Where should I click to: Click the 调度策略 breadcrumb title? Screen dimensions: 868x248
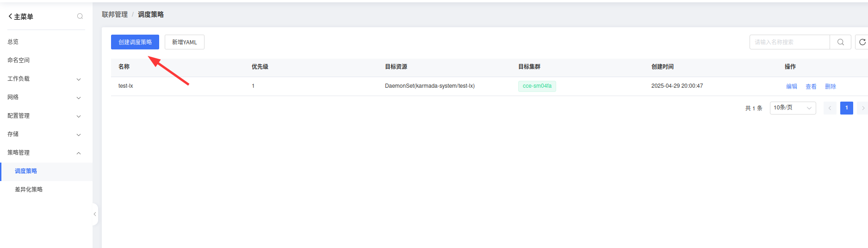point(151,14)
